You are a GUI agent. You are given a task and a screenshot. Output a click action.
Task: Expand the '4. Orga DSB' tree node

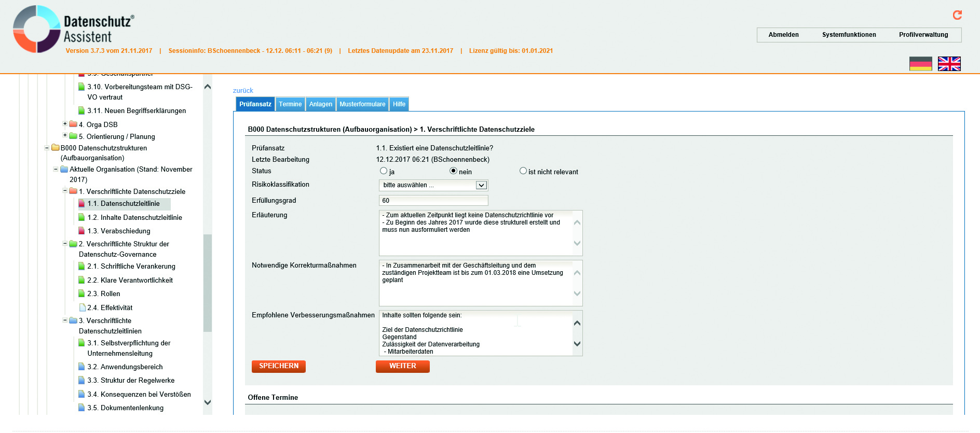click(x=65, y=123)
